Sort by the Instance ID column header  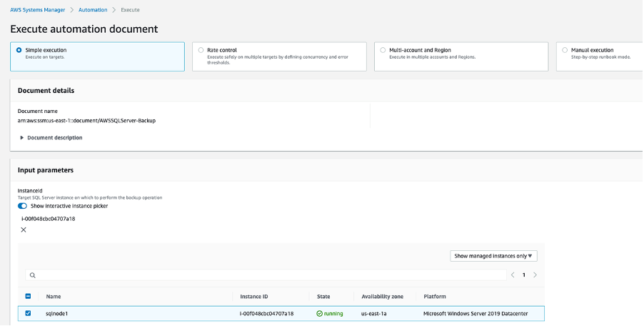(254, 297)
